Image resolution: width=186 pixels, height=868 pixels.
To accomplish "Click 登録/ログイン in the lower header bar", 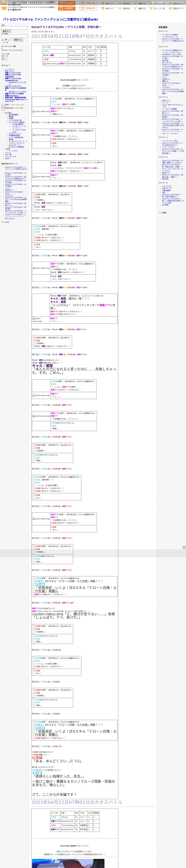I will pyautogui.click(x=177, y=8).
